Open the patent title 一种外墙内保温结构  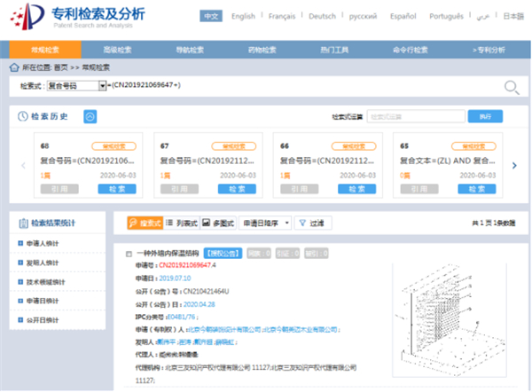pyautogui.click(x=168, y=254)
